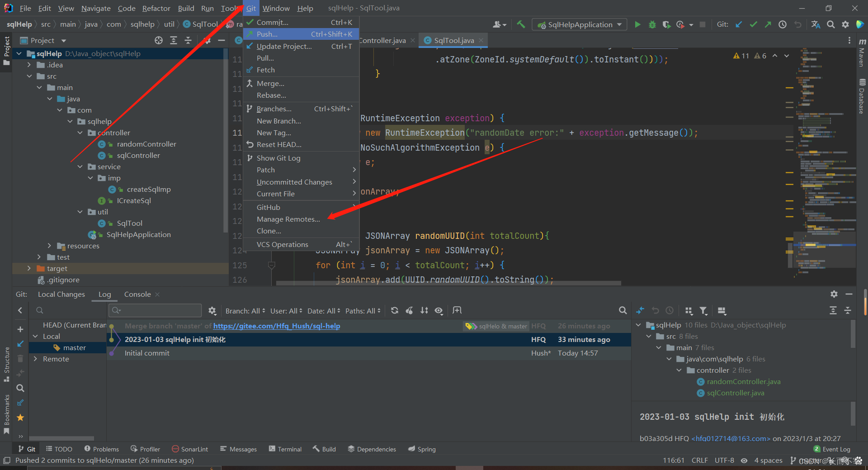Choose Push... in Git menu
868x470 pixels.
point(301,34)
